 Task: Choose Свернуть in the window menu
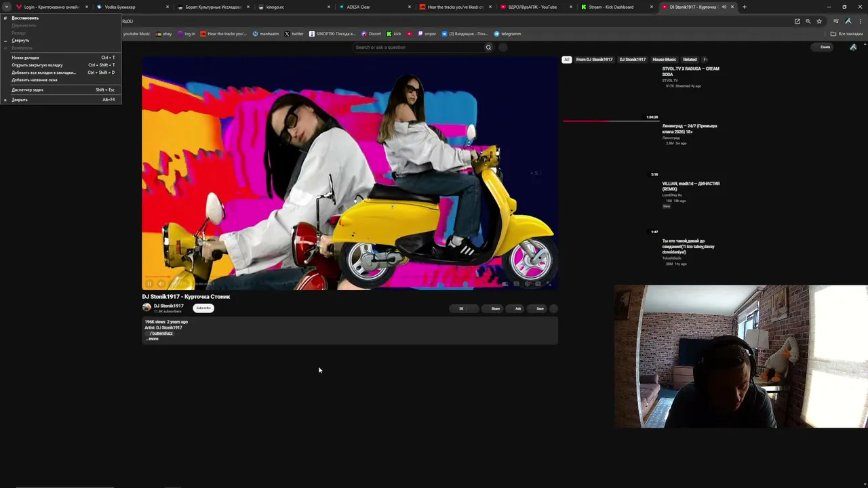pyautogui.click(x=61, y=41)
